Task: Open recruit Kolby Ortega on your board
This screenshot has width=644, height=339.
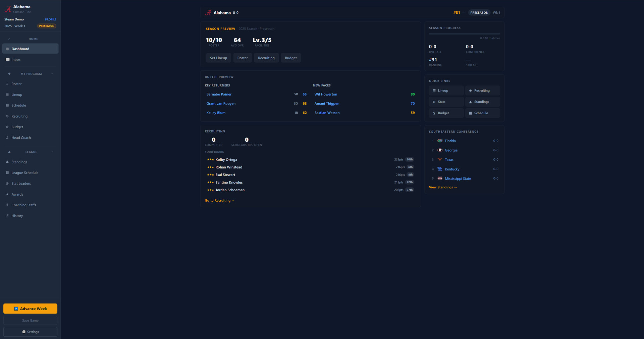Action: (x=226, y=160)
